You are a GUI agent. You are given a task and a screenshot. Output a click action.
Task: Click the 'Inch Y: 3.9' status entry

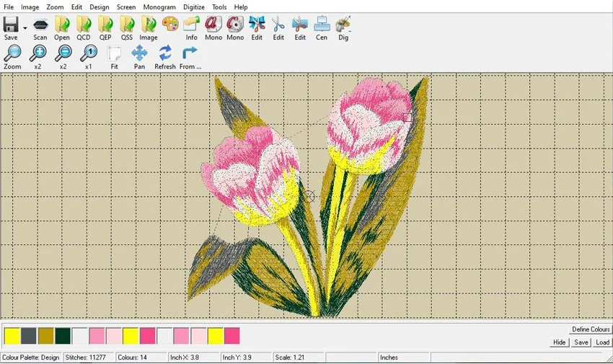click(x=237, y=358)
